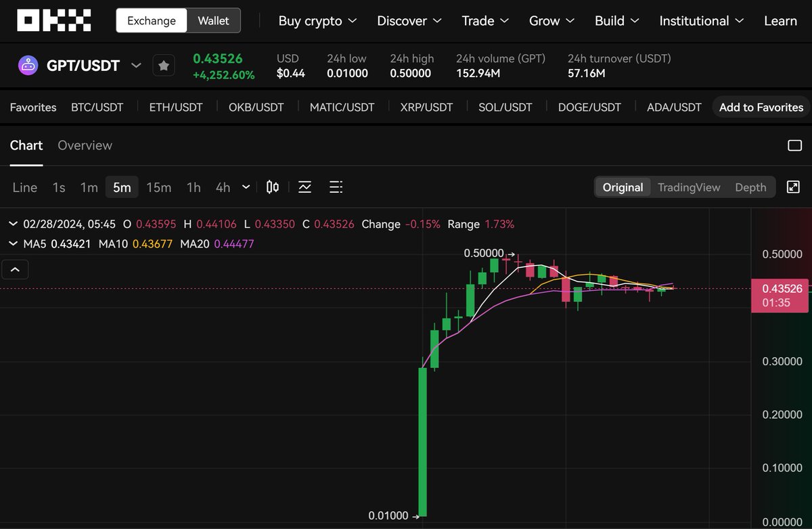Click the GPT token avatar icon

click(x=28, y=65)
